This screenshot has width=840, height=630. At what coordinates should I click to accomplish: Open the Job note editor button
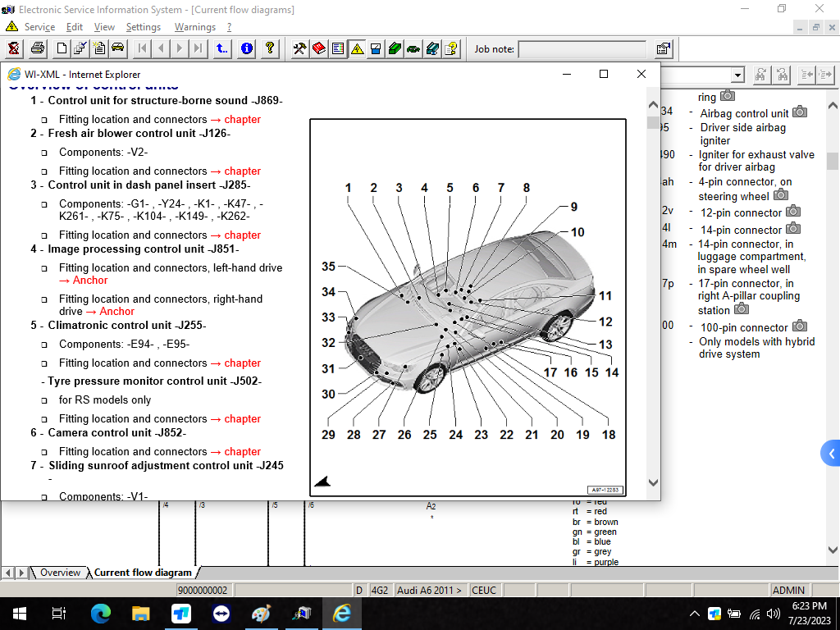pos(664,48)
